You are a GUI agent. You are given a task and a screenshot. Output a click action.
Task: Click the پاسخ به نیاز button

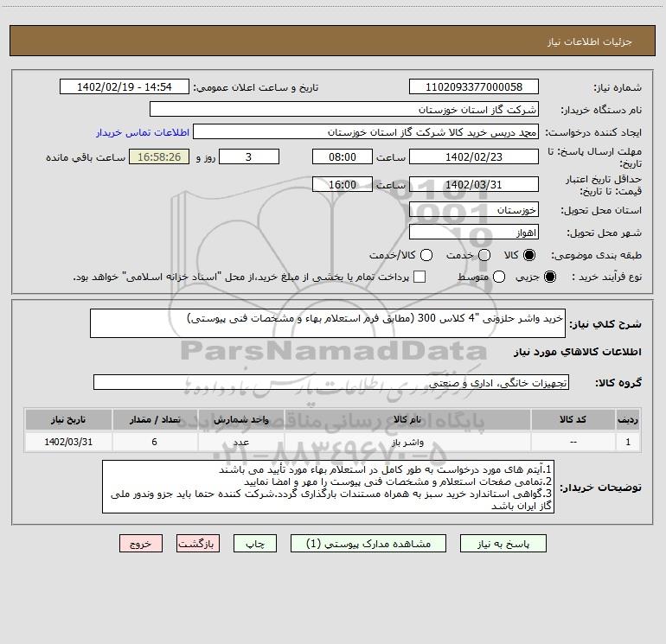(503, 544)
